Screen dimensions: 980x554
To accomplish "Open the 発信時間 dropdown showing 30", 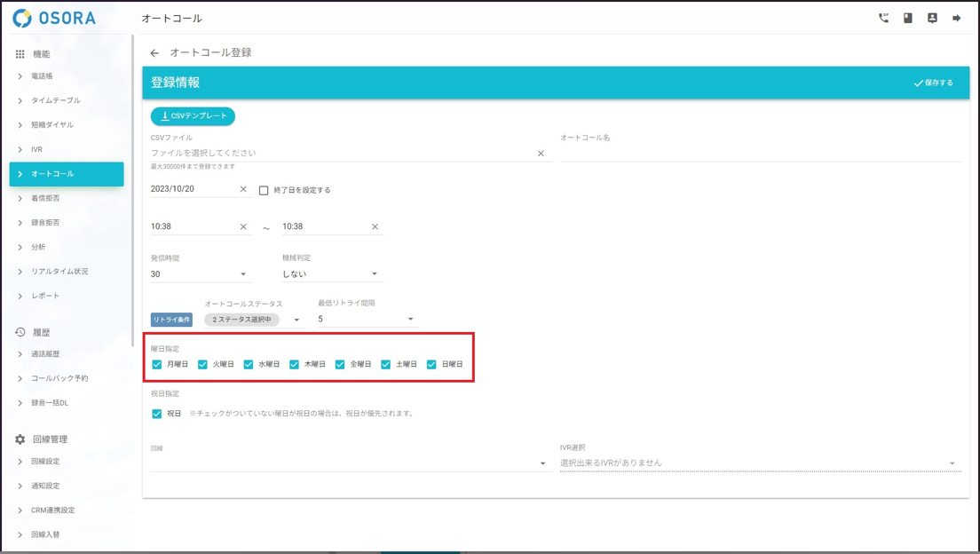I will (201, 273).
